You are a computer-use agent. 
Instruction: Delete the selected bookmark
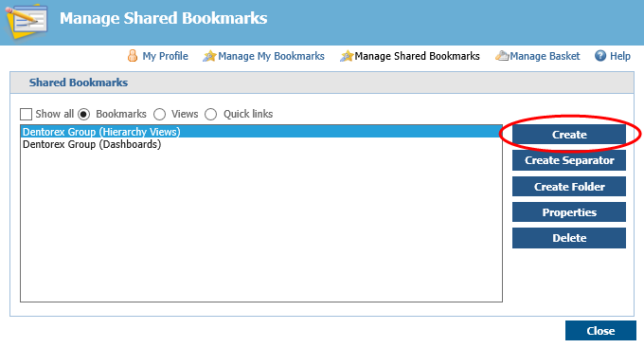click(569, 238)
